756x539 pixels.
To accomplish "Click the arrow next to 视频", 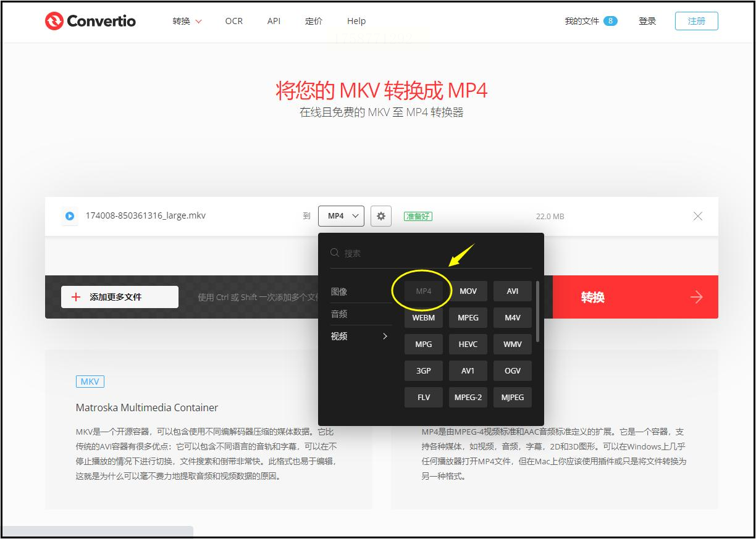I will [x=385, y=336].
